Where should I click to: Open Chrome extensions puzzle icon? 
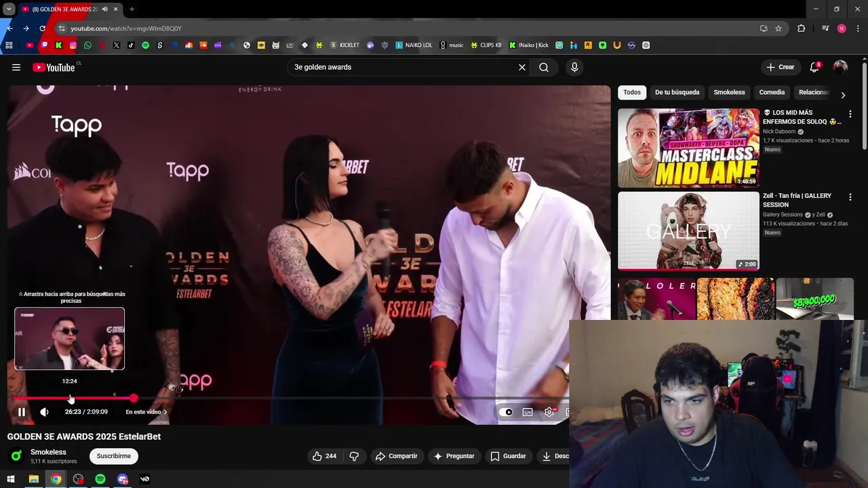point(802,28)
